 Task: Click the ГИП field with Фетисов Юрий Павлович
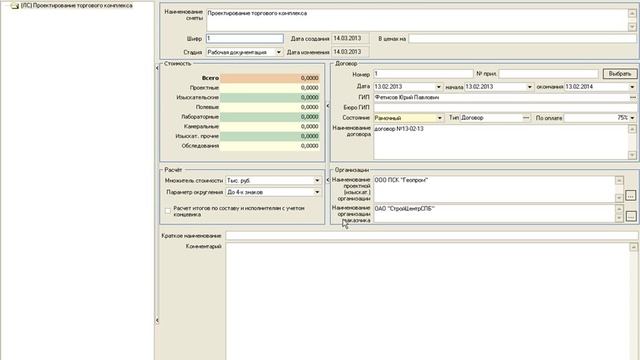[x=501, y=98]
